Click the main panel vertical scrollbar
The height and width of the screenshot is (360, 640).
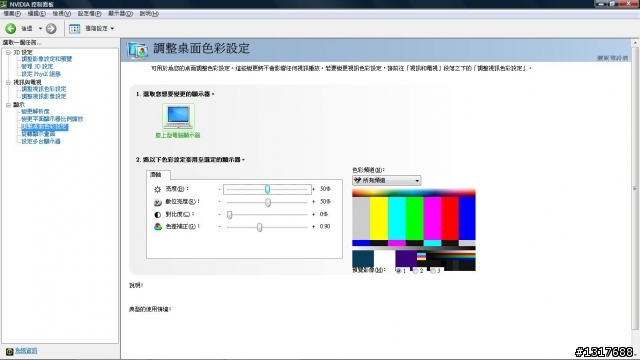pos(634,188)
